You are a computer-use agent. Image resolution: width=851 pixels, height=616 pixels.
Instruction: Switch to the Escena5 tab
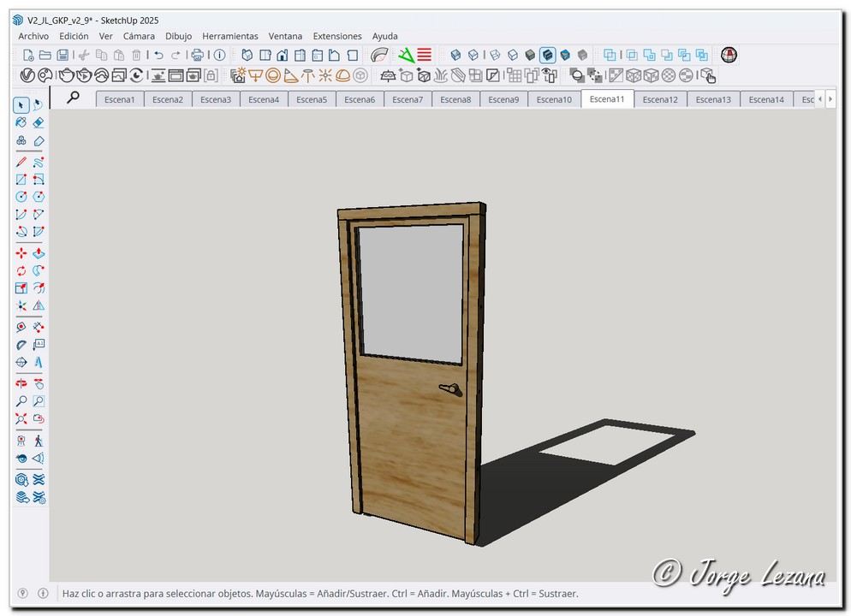click(x=312, y=99)
